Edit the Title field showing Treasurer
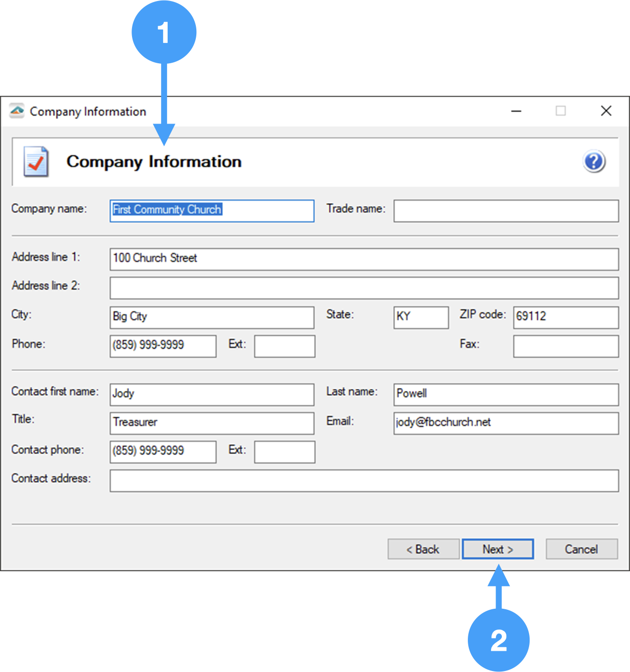Image resolution: width=630 pixels, height=672 pixels. click(212, 423)
